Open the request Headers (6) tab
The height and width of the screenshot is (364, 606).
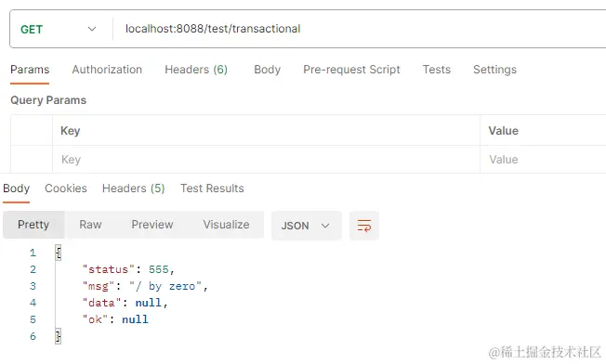[x=196, y=70]
